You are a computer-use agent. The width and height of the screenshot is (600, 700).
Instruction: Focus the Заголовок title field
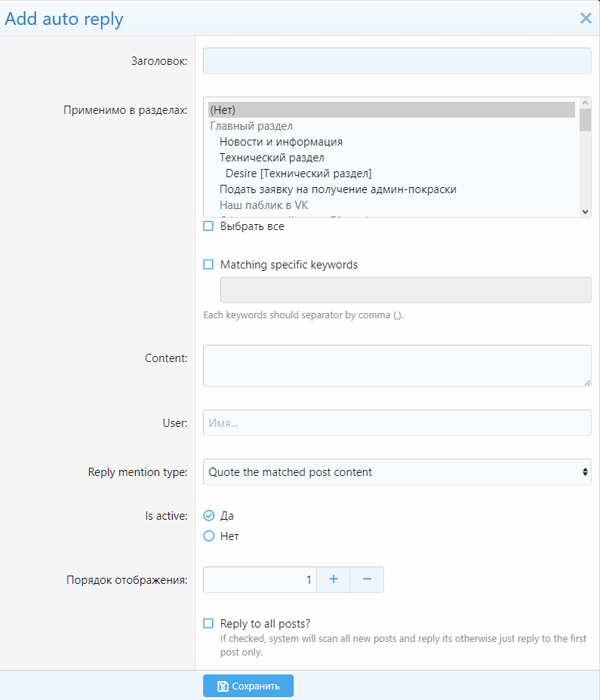397,61
